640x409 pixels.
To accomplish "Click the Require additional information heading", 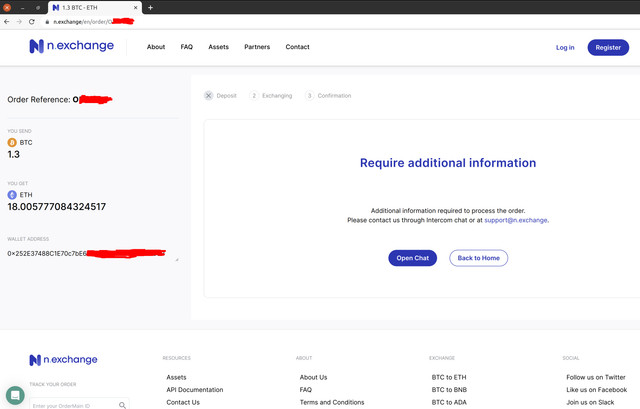I will (448, 163).
